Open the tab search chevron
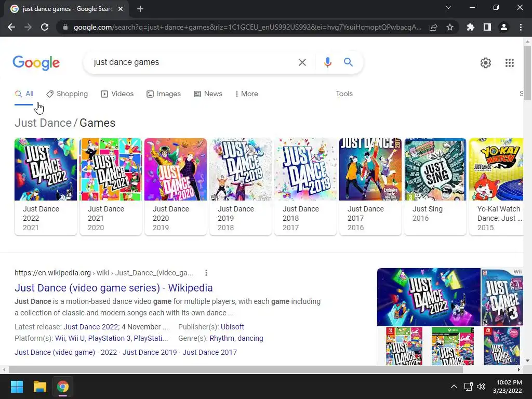 pos(448,7)
